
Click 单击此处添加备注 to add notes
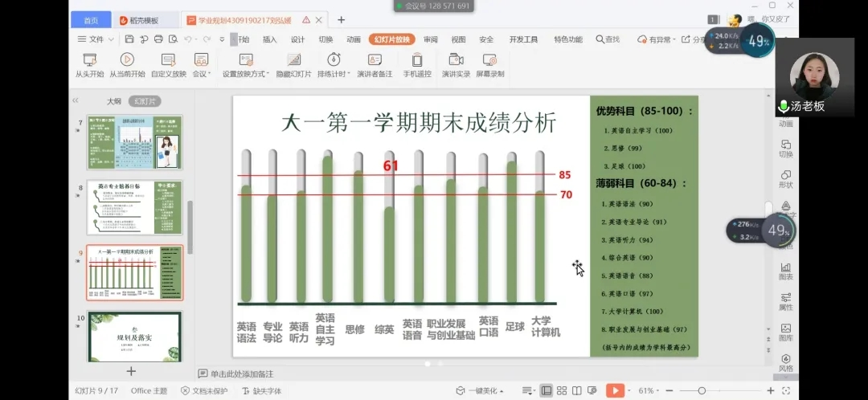(241, 373)
